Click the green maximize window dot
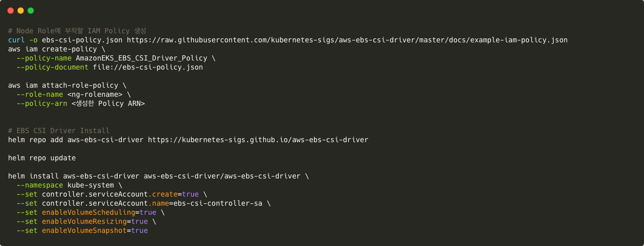 31,11
